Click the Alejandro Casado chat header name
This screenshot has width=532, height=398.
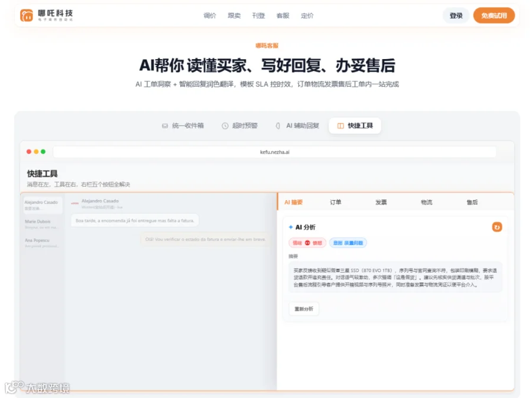(100, 201)
